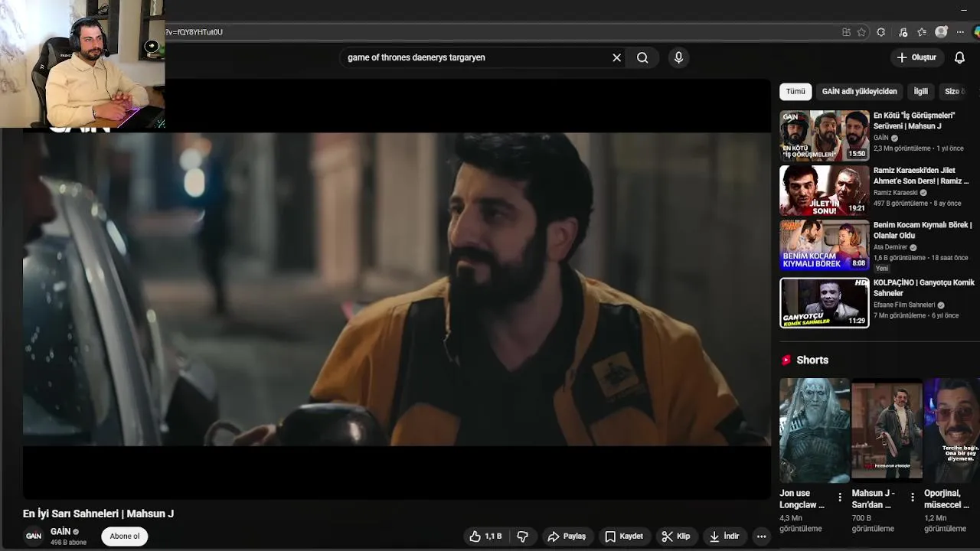Clear the YouTube search box text
Screen dimensions: 980x551
[x=616, y=57]
